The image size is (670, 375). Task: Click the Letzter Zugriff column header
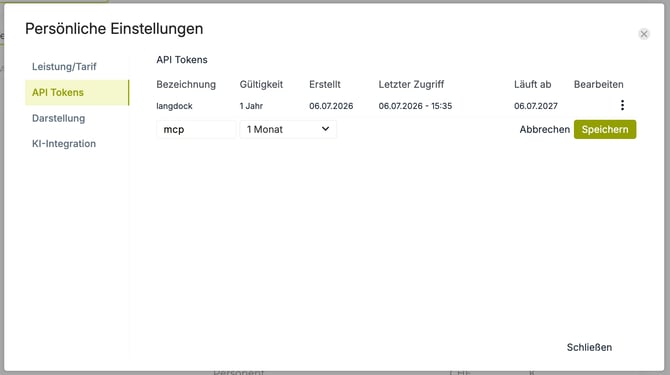click(x=411, y=85)
